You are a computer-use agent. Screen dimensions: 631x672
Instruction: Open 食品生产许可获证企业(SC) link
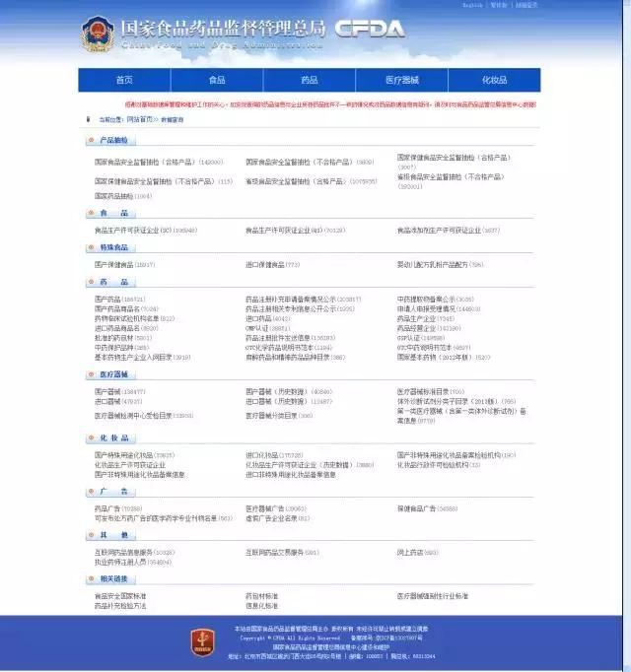point(146,231)
